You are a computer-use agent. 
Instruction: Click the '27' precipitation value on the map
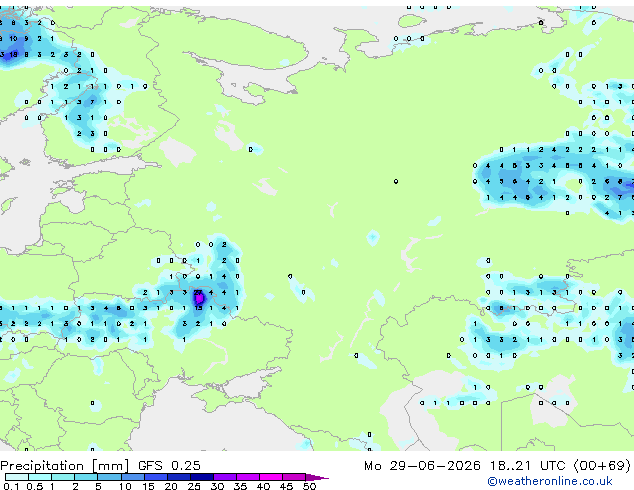198,292
